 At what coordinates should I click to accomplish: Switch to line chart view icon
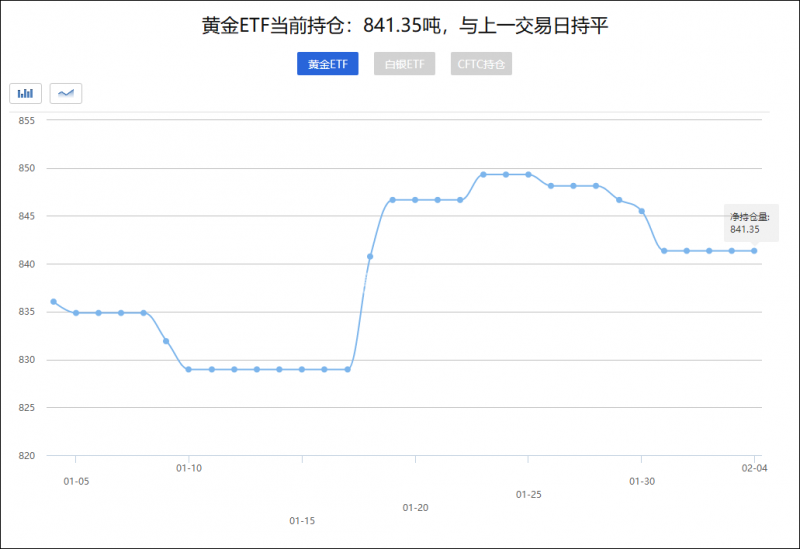[66, 93]
